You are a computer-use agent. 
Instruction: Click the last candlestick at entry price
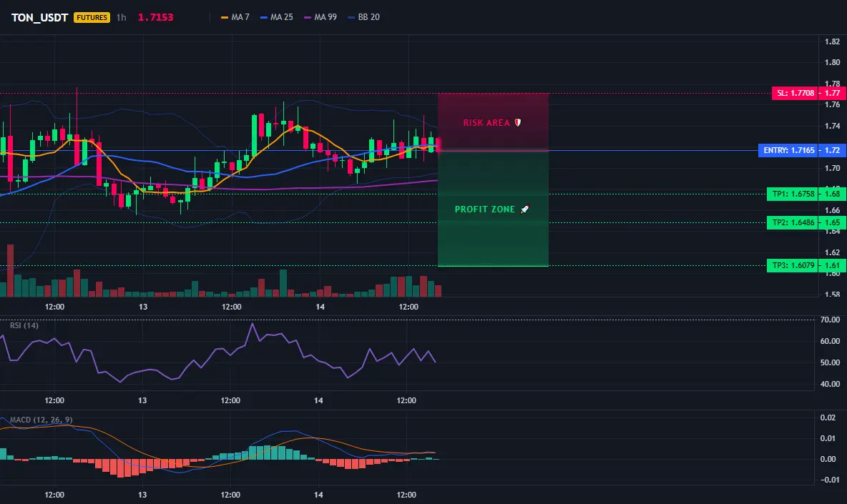438,144
